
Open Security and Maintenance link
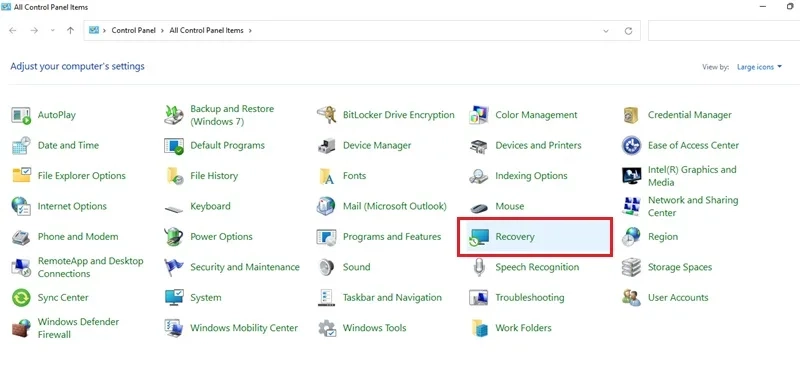point(245,267)
